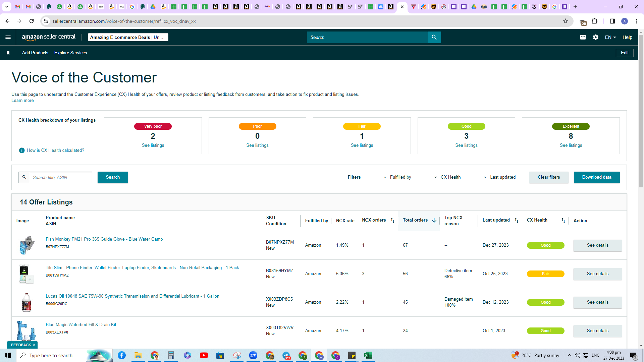
Task: Click the info icon for CX Health calculation
Action: tap(22, 150)
